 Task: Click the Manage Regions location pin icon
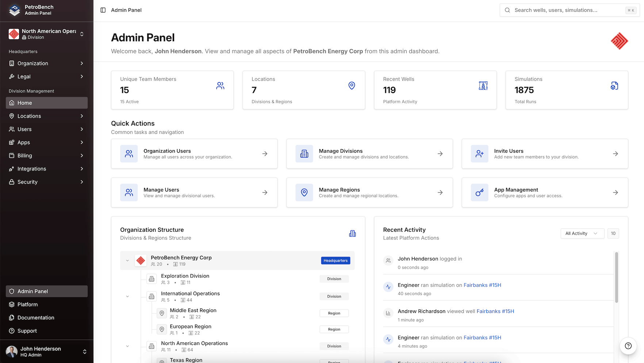pyautogui.click(x=304, y=192)
